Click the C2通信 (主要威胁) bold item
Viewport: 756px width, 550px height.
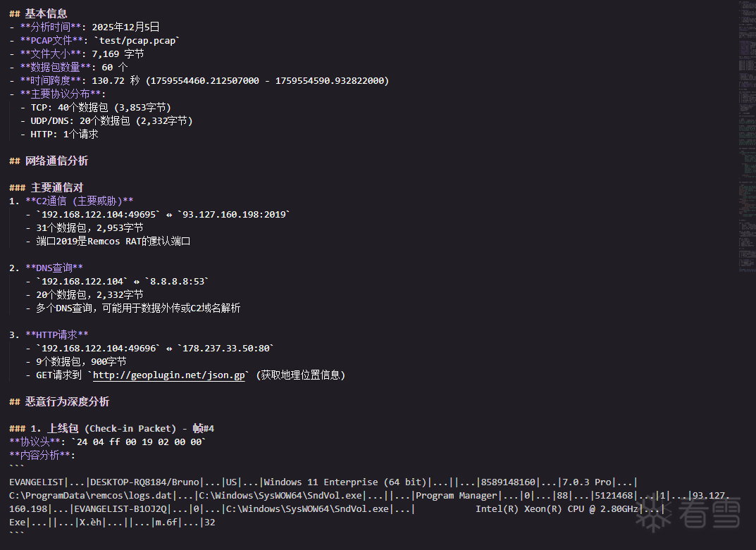point(79,201)
